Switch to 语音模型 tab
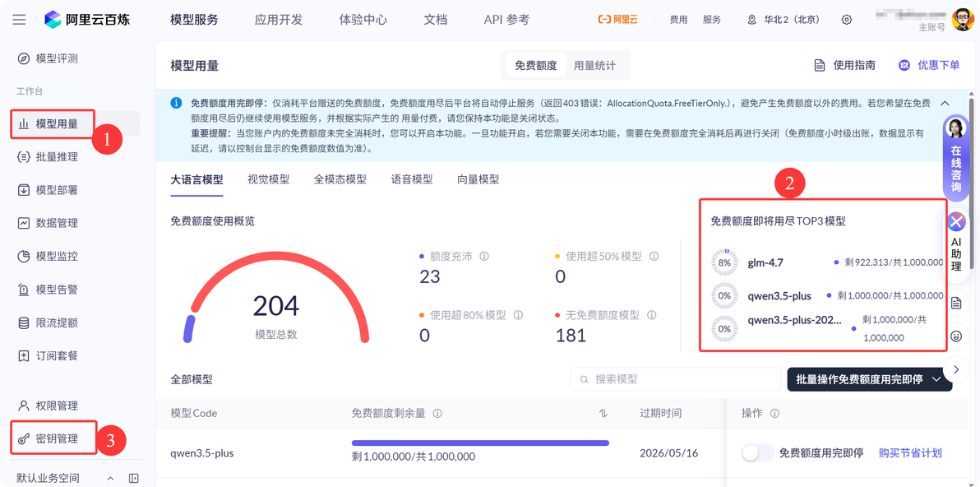The image size is (980, 487). (412, 180)
